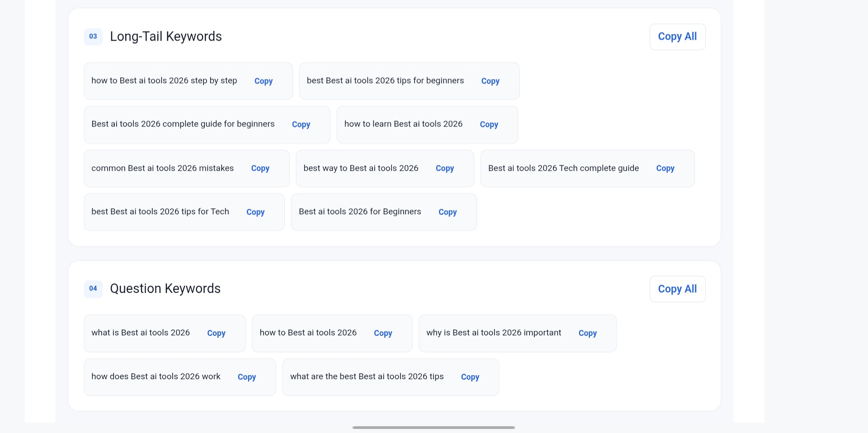Select text 'what are the best Best ai tools 2026 tips'
The height and width of the screenshot is (433, 868).
(367, 377)
